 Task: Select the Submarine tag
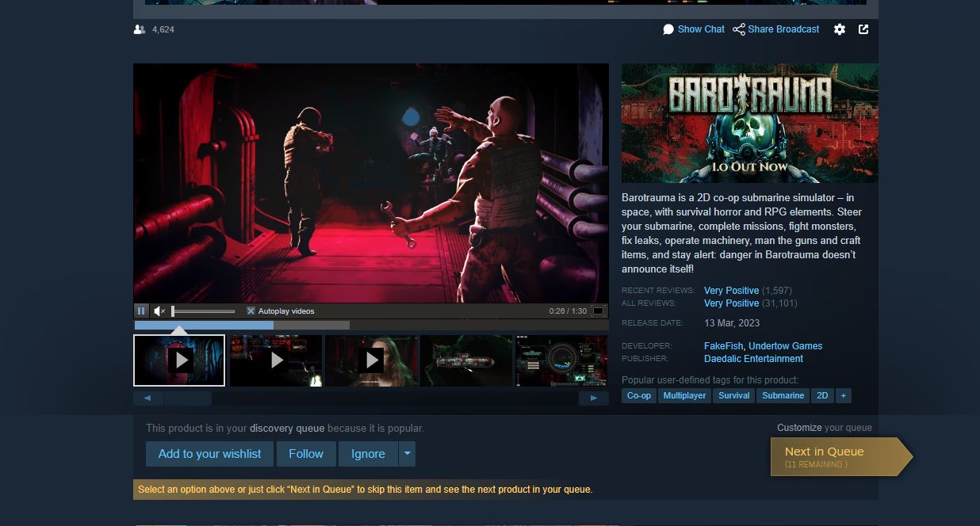click(783, 395)
